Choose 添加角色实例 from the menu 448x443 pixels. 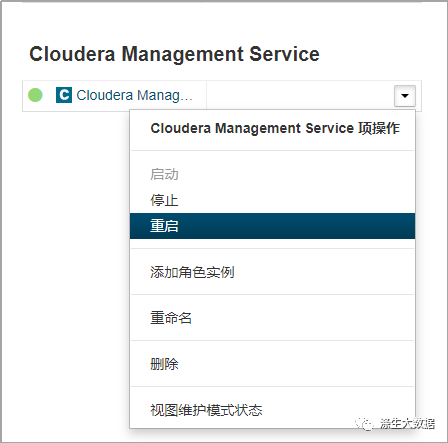(x=192, y=272)
